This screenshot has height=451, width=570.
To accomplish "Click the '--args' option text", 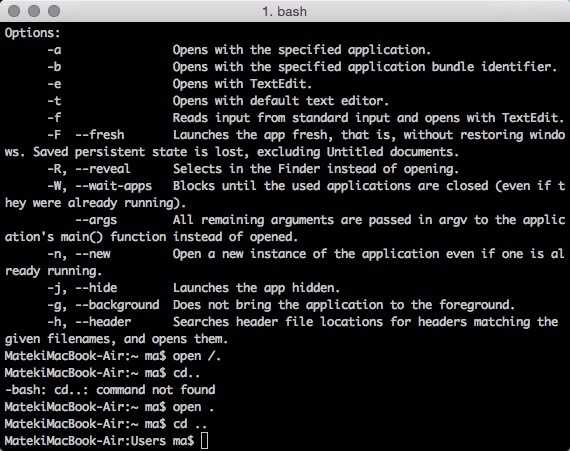I will [96, 220].
